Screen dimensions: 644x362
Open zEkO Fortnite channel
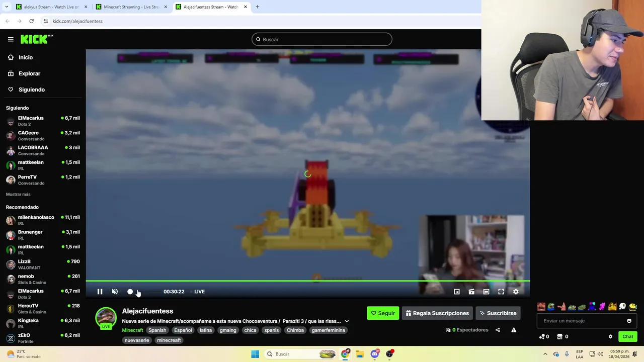point(43,338)
